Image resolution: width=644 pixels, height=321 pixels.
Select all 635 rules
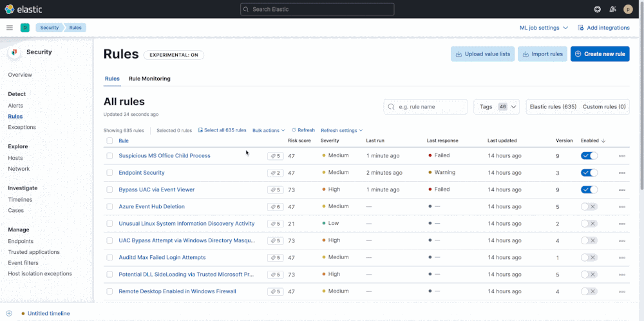(222, 130)
